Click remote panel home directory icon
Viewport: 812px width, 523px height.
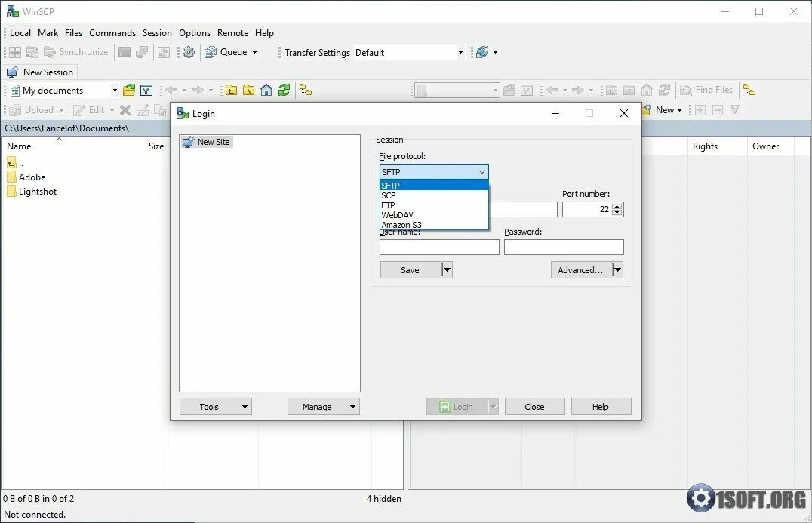[647, 90]
